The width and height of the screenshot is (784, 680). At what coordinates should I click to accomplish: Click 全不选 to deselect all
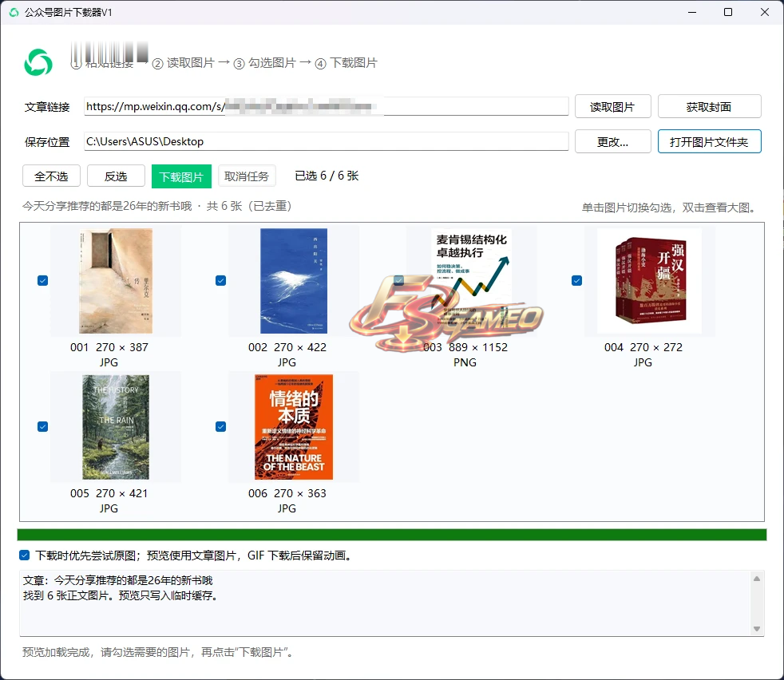(x=52, y=176)
